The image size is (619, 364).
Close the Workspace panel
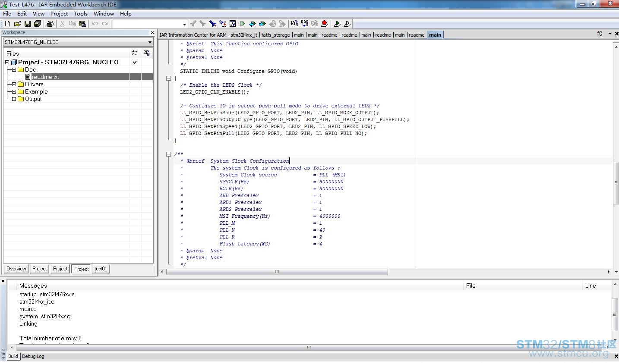coord(152,32)
